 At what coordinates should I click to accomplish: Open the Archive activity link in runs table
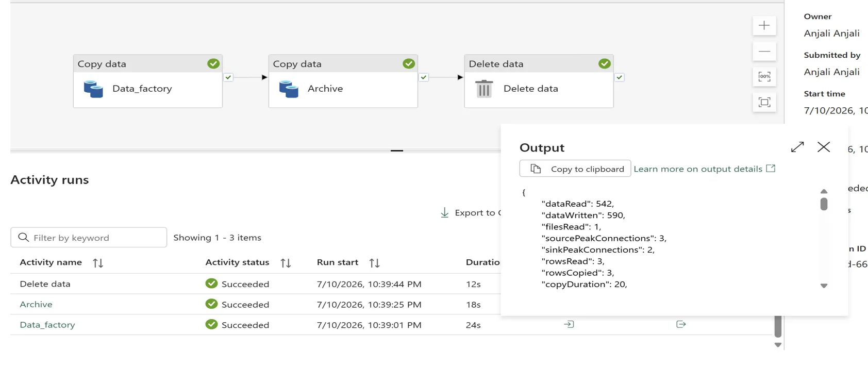[36, 304]
